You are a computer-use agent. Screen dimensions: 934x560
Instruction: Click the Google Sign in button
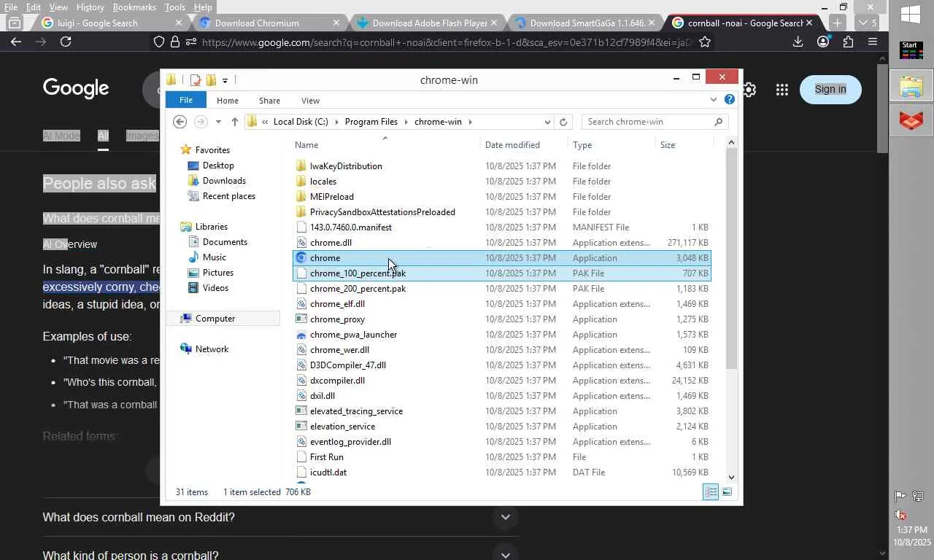coord(830,89)
